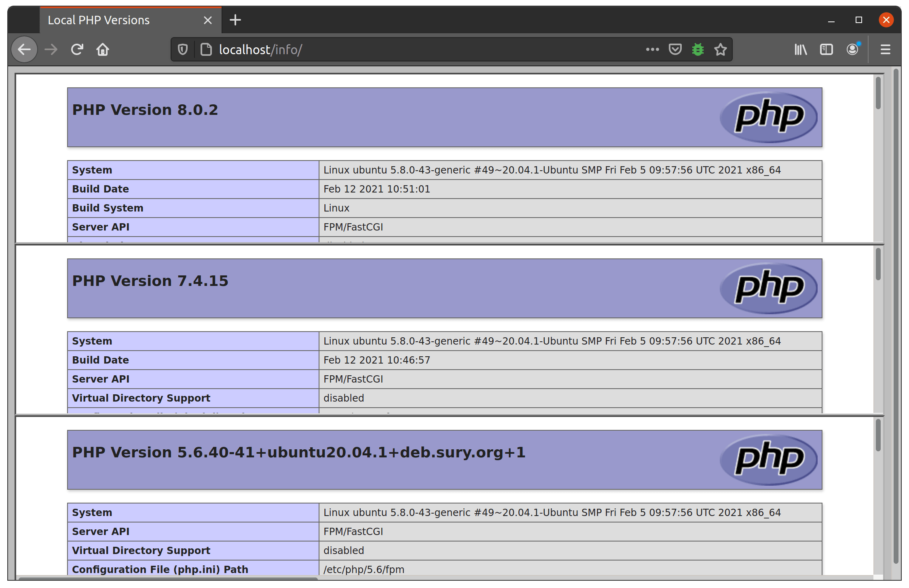Close the Local PHP Versions tab
Image resolution: width=909 pixels, height=588 pixels.
coord(208,20)
